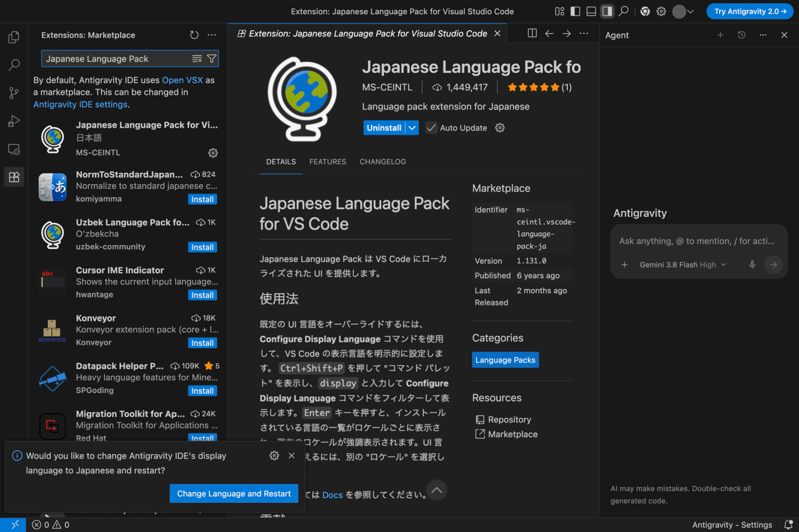Click Antigravity - Settings status item
Image resolution: width=799 pixels, height=532 pixels.
click(732, 525)
